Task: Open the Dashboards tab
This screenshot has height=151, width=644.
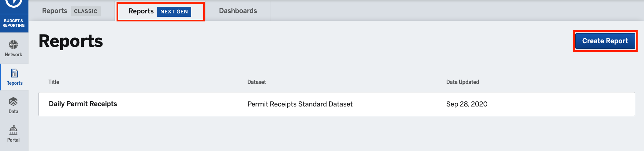Action: click(x=238, y=11)
